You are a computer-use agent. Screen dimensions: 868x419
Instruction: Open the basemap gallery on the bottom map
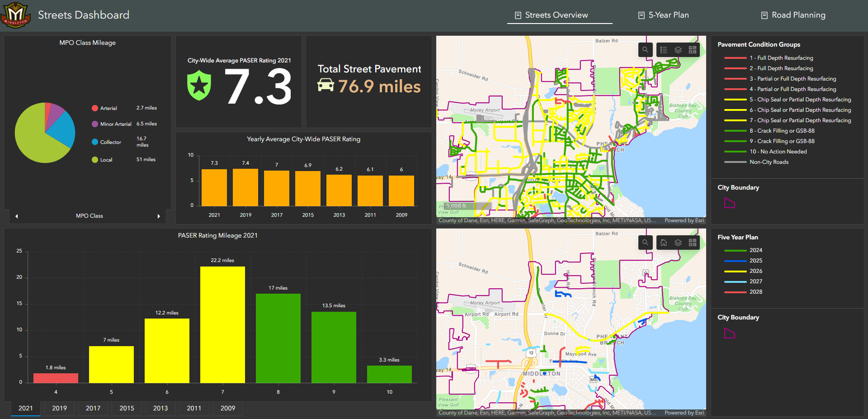pos(692,243)
